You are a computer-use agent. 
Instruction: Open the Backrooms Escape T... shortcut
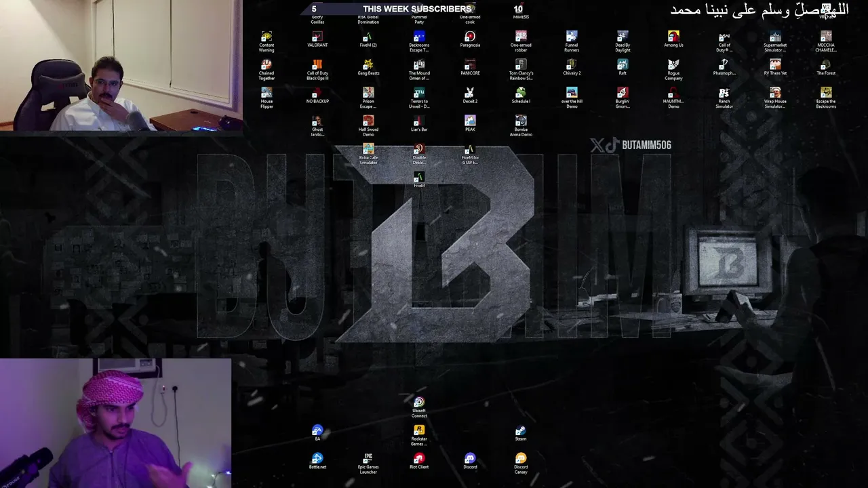[x=419, y=41]
